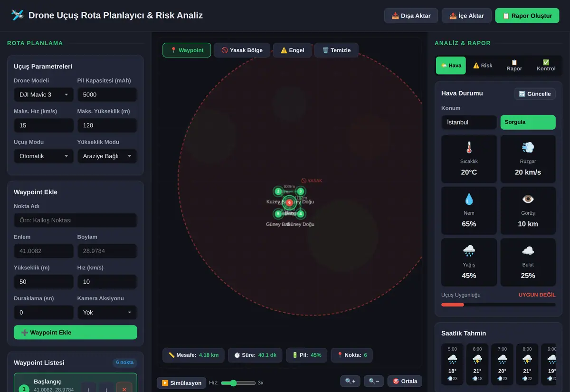Select waypoint marker 5 on the map
Viewport: 570px width, 392px height.
click(278, 214)
